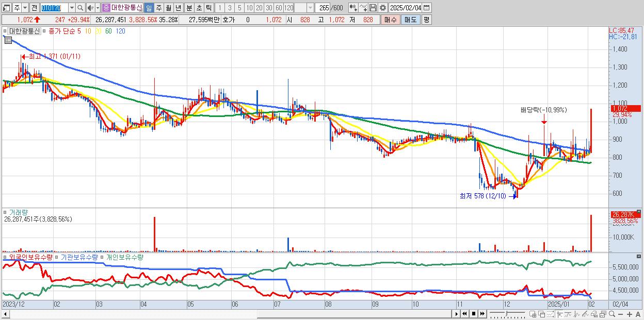Play chart replay forward

coord(457,314)
